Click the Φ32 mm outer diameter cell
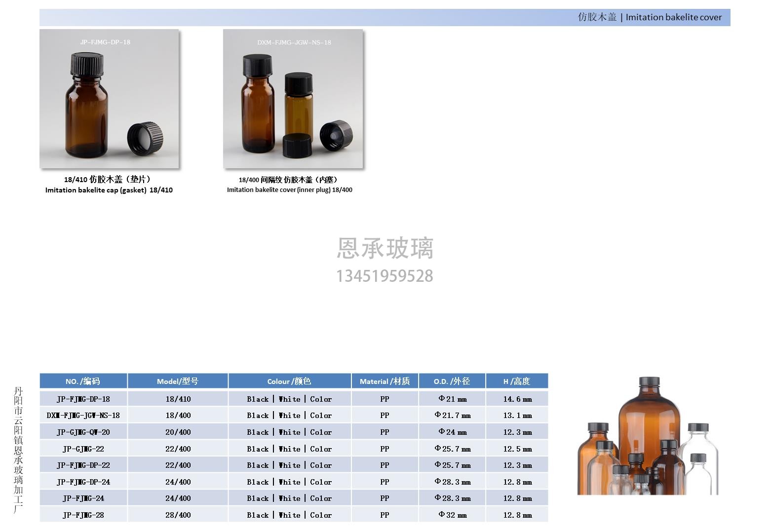Image resolution: width=770 pixels, height=532 pixels. pos(452,515)
